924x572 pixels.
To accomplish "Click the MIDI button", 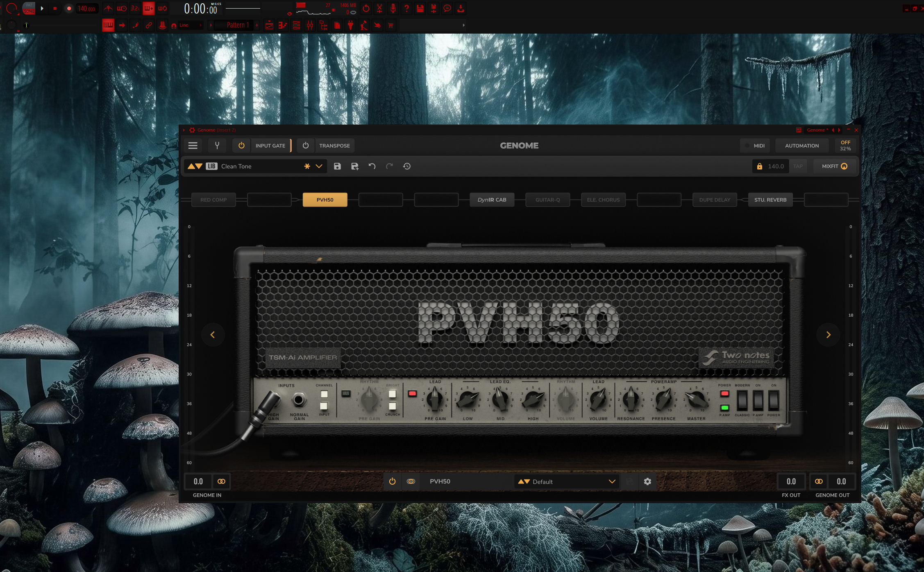I will [755, 145].
